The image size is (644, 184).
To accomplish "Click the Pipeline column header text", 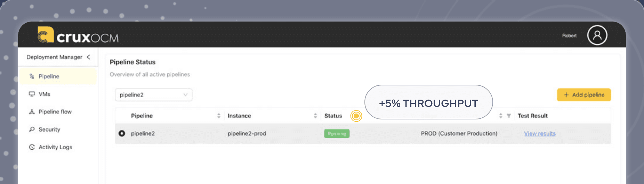I will point(142,116).
